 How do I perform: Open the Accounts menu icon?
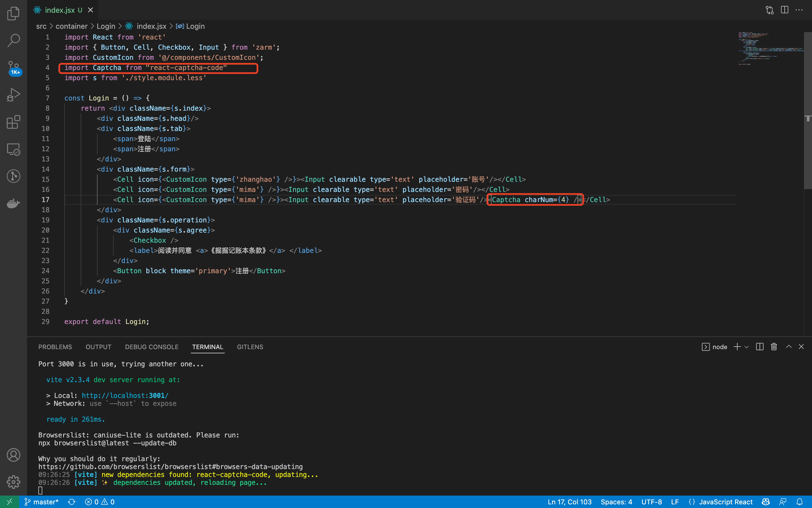14,455
